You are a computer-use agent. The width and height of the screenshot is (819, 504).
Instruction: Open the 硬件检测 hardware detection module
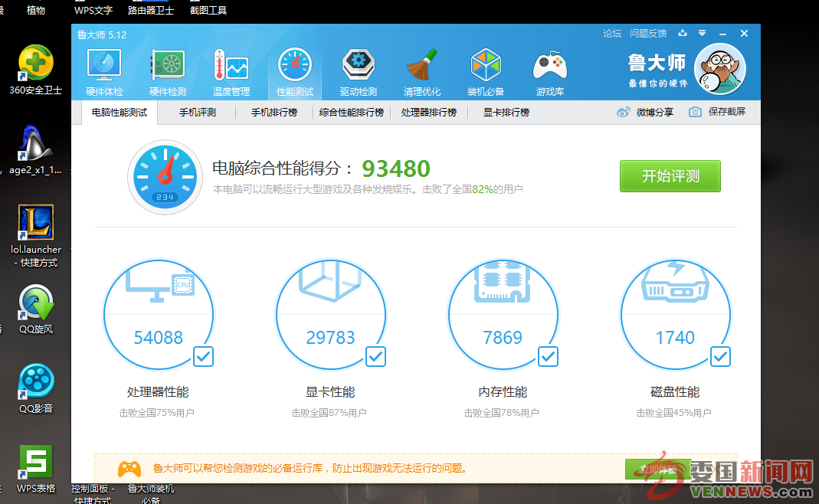[168, 73]
